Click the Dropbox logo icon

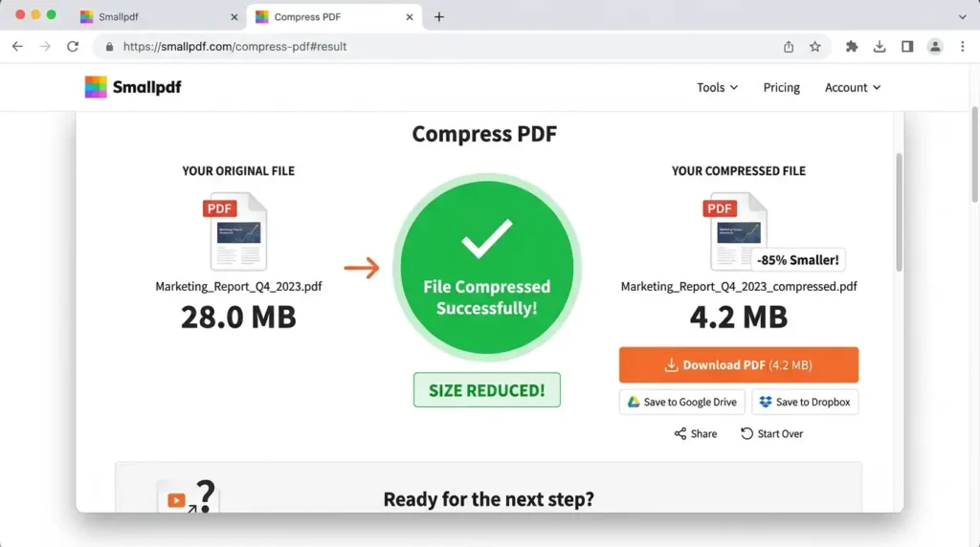765,402
